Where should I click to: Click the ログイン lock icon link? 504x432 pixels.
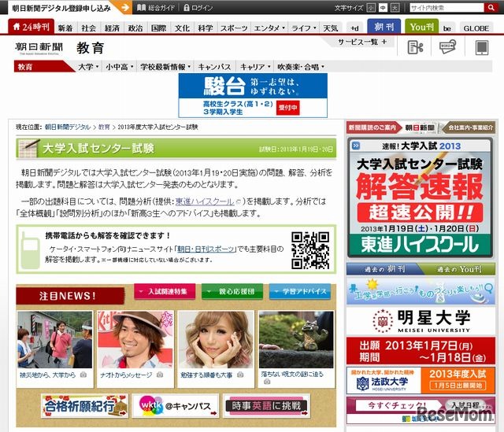198,8
